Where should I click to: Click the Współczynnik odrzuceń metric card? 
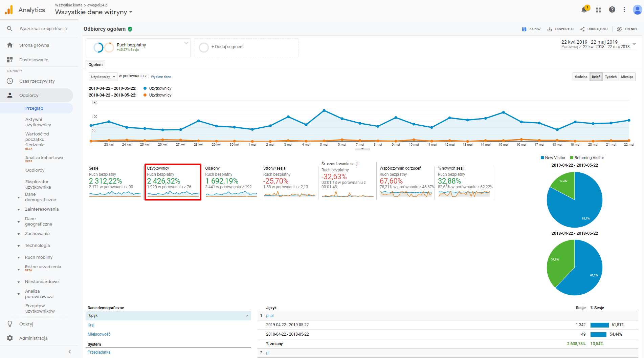[405, 182]
